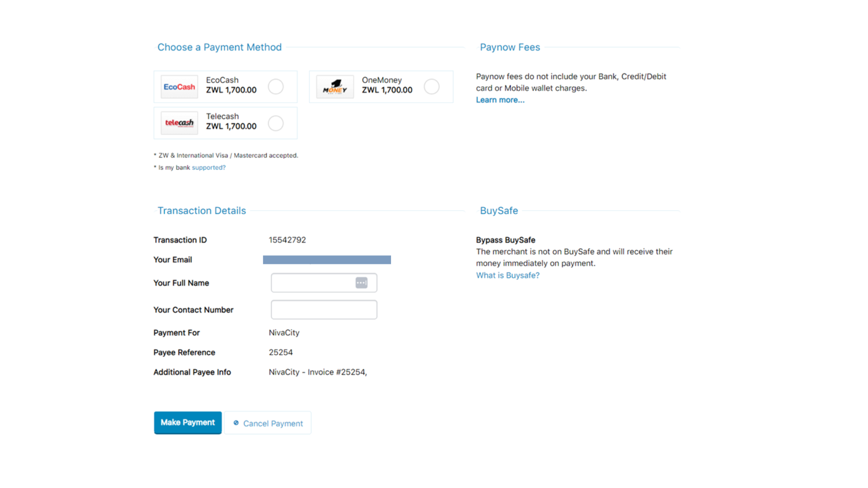Click inside the Your Full Name input field

click(316, 282)
